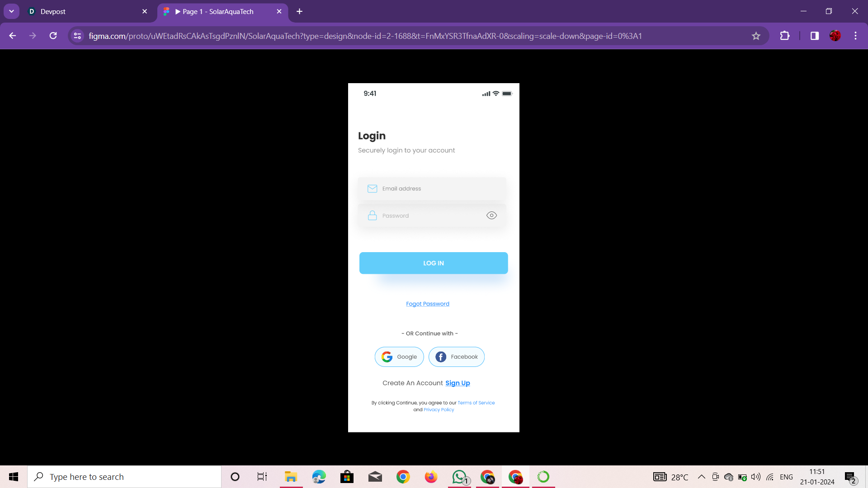The height and width of the screenshot is (488, 868).
Task: Toggle password visibility eye icon
Action: point(491,216)
